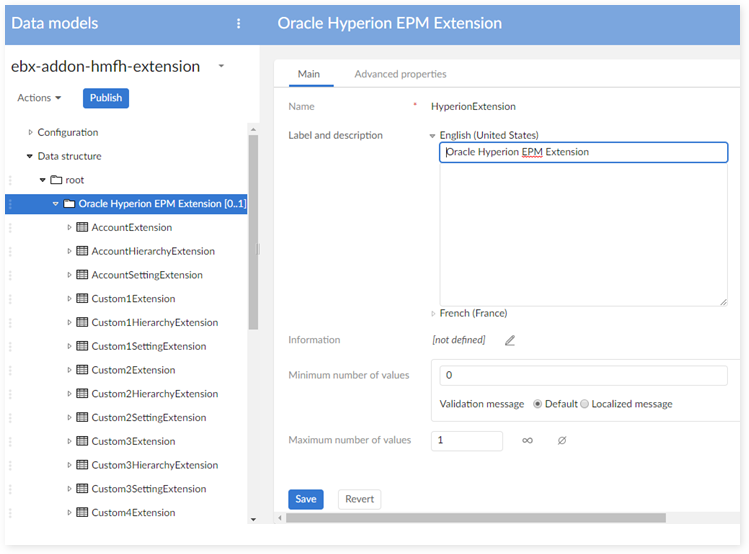
Task: Click the Custom2Extension table icon
Action: (83, 370)
